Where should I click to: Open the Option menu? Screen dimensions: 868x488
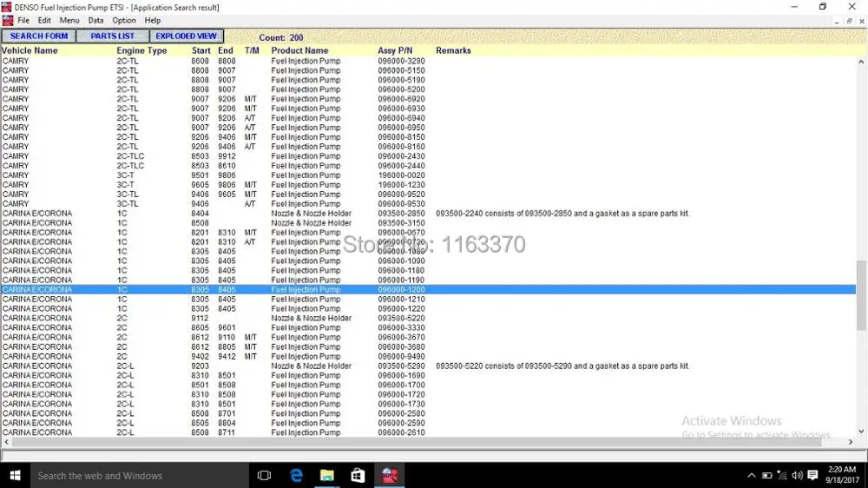click(x=123, y=21)
